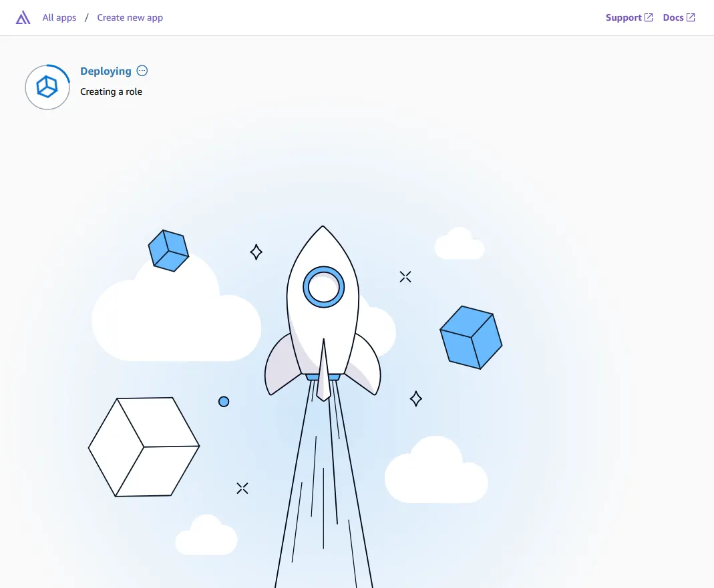Image resolution: width=714 pixels, height=588 pixels.
Task: Click the rocket's round window
Action: tap(324, 287)
